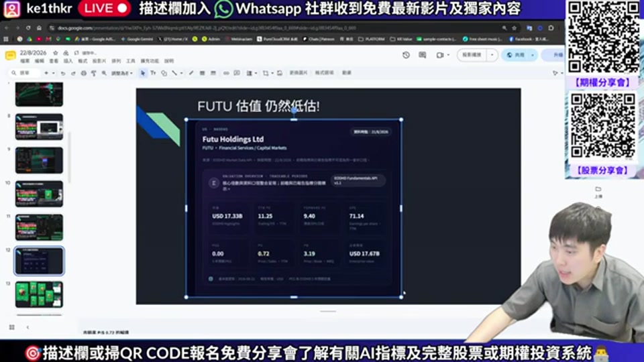
Task: Expand new slide layout dropdown arrow
Action: pos(53,73)
